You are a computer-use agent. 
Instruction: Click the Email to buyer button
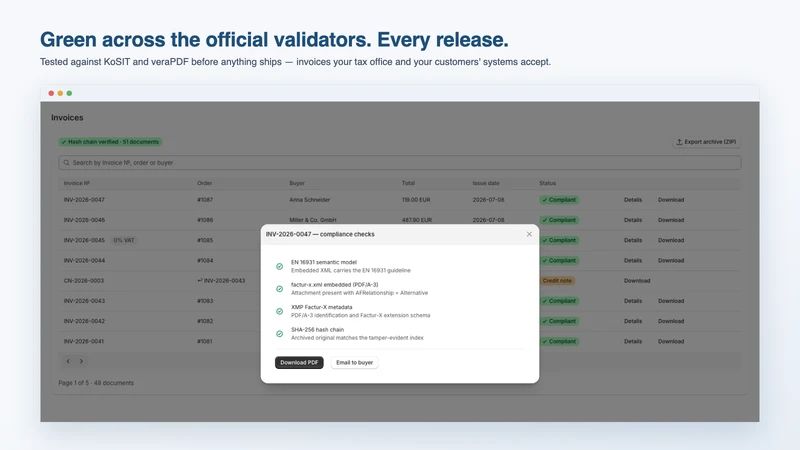click(355, 362)
